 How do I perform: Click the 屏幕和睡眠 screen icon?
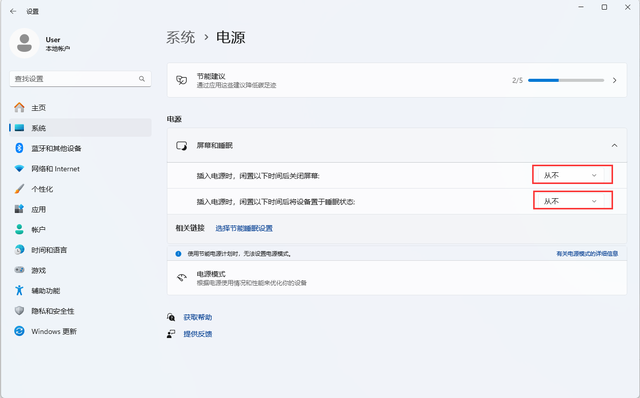(182, 145)
